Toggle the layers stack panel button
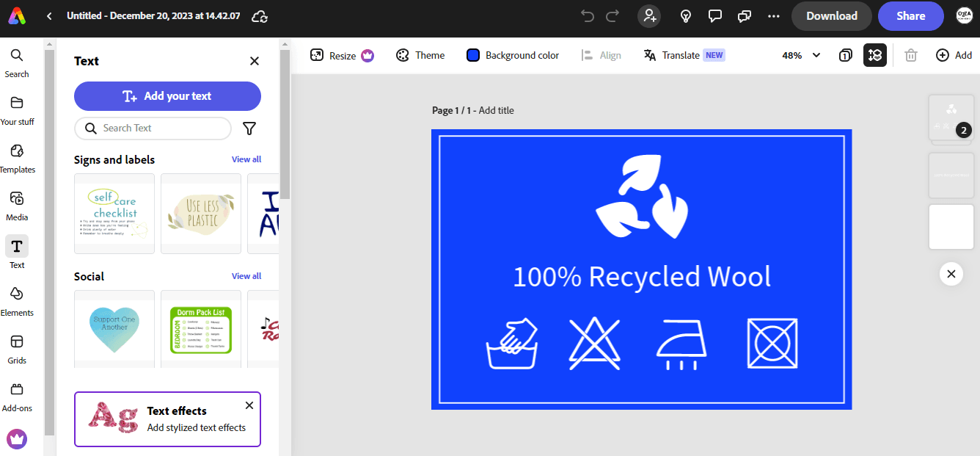The image size is (980, 456). [875, 55]
